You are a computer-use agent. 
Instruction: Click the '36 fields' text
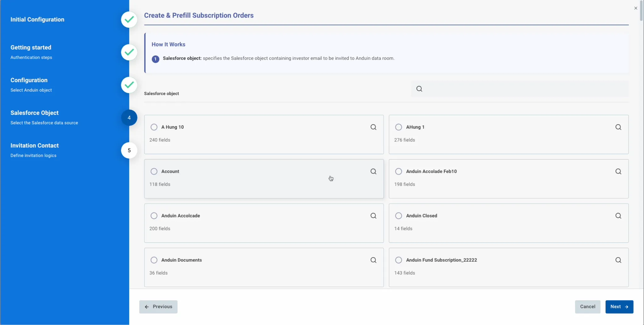coord(158,273)
